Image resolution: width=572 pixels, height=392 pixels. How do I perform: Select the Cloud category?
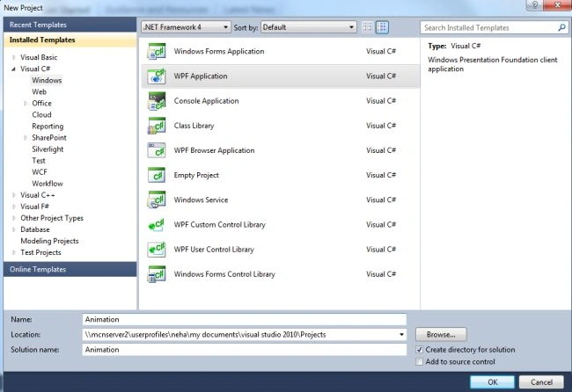[x=41, y=115]
